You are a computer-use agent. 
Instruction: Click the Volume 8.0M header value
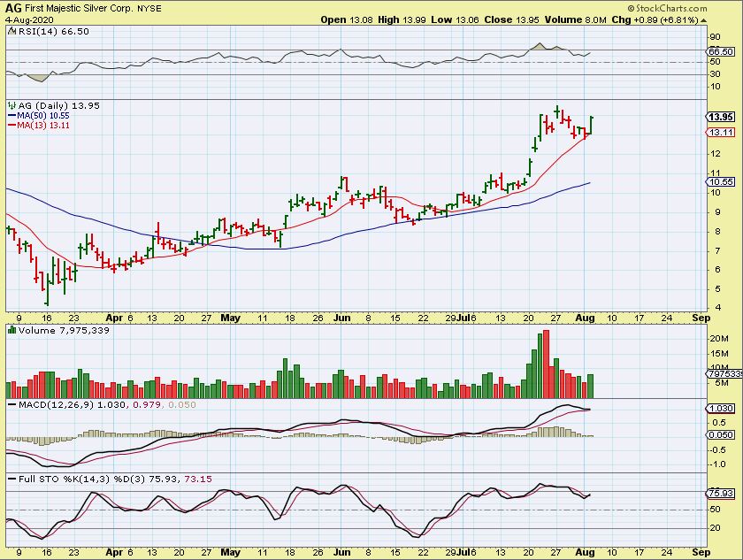pyautogui.click(x=575, y=19)
